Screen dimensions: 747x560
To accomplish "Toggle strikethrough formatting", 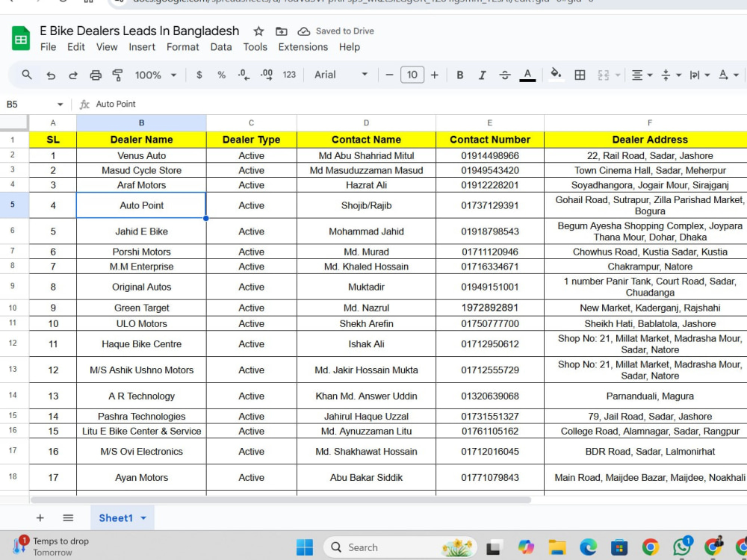I will point(505,75).
